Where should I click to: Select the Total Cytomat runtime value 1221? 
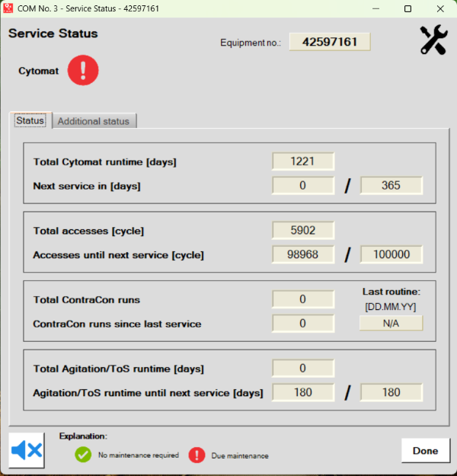pos(303,161)
